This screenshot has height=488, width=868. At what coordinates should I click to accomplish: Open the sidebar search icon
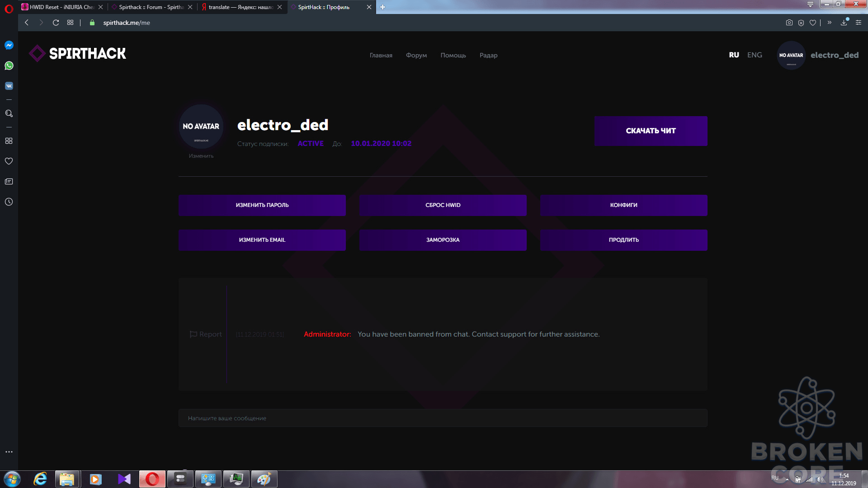click(9, 113)
